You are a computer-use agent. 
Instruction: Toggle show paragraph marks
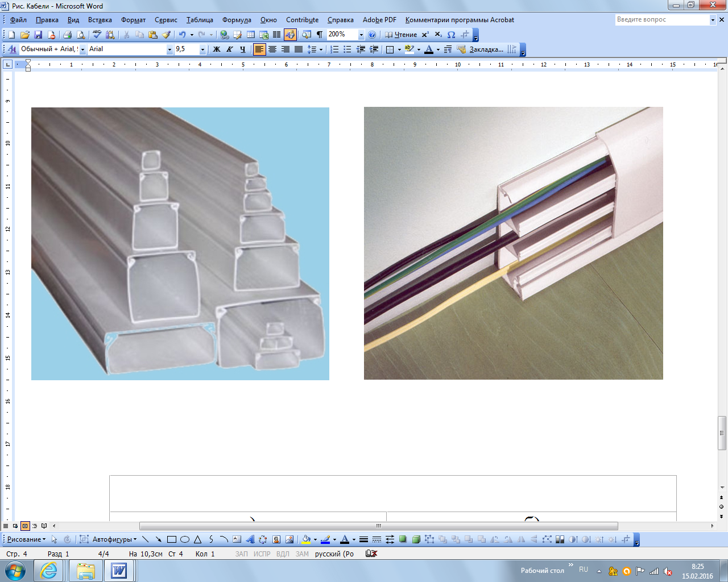click(x=320, y=35)
